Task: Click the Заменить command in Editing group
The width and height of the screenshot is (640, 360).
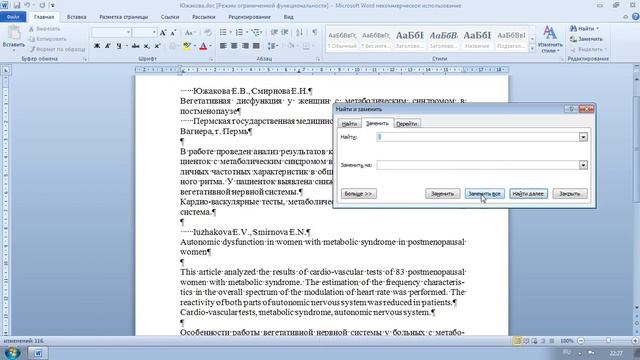Action: 587,39
